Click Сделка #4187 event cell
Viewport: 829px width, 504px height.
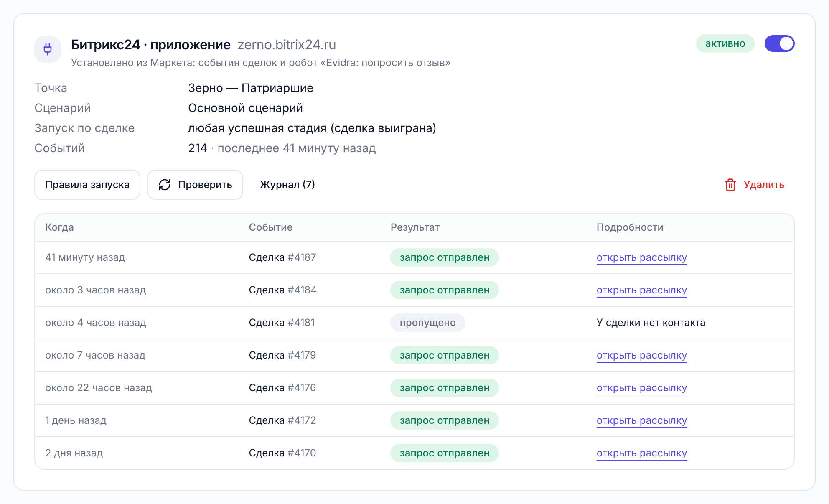point(282,257)
